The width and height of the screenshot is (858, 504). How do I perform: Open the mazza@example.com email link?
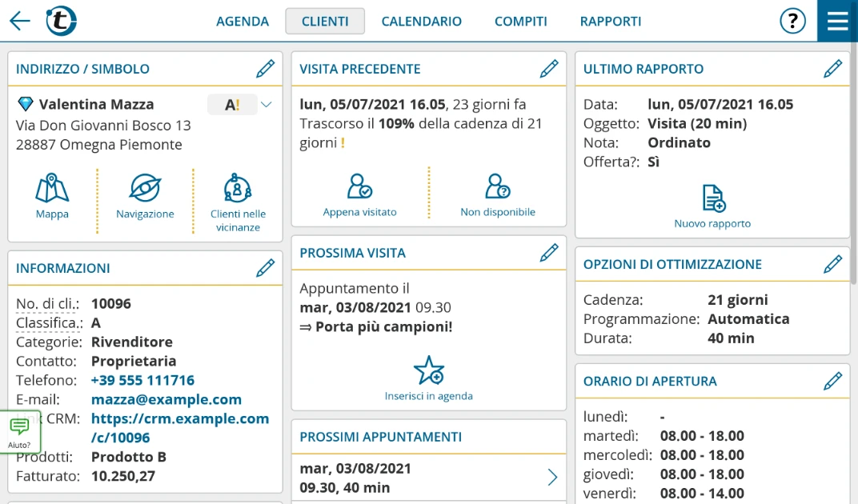(166, 399)
